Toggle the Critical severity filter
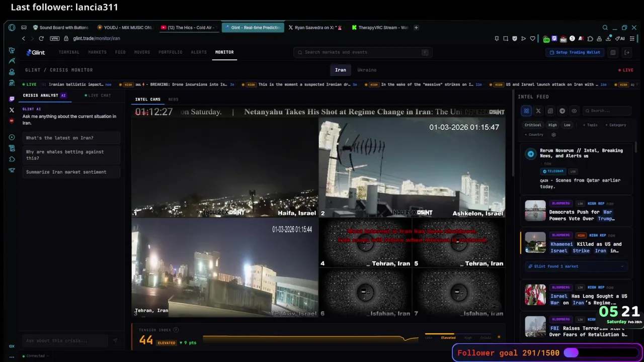The image size is (644, 362). coord(533,125)
